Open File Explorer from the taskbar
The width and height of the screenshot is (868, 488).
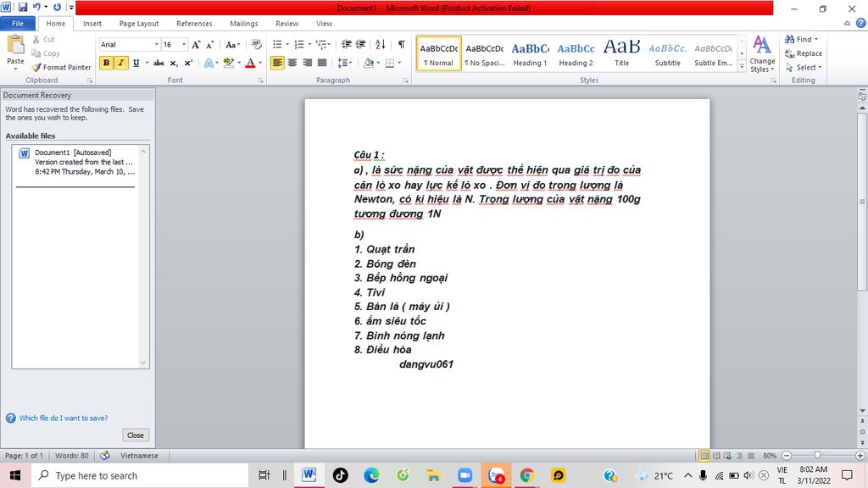click(433, 475)
